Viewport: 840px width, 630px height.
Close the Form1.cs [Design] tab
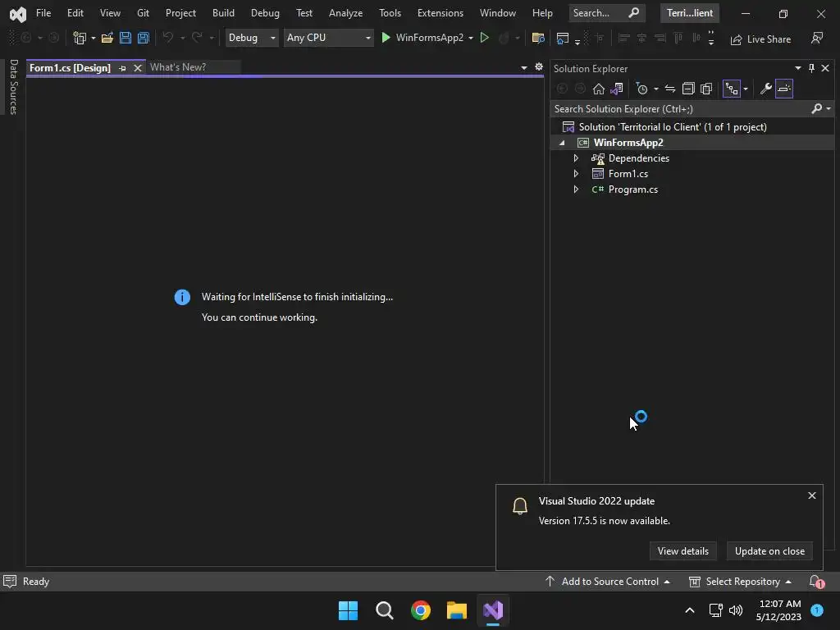[138, 68]
